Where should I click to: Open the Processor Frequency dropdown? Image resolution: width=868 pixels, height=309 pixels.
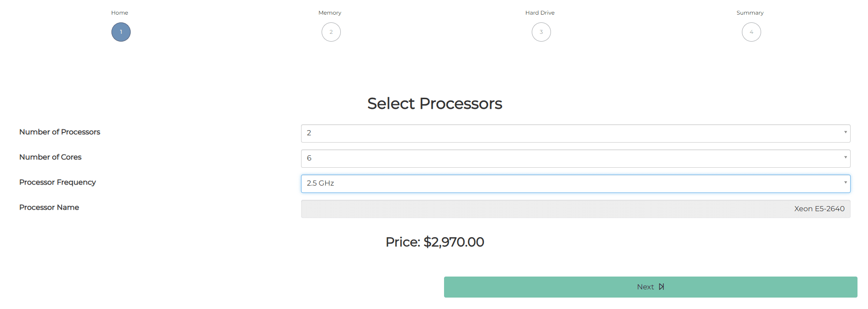pyautogui.click(x=576, y=183)
